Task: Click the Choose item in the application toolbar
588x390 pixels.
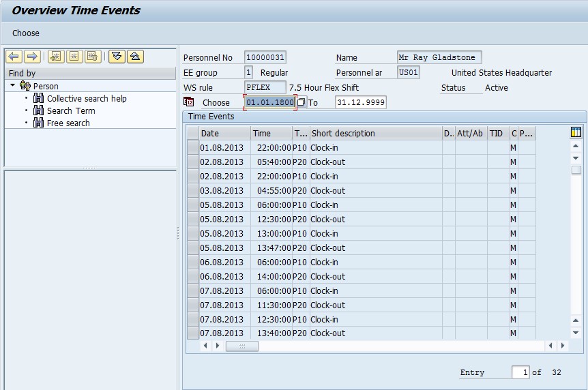Action: click(x=26, y=33)
